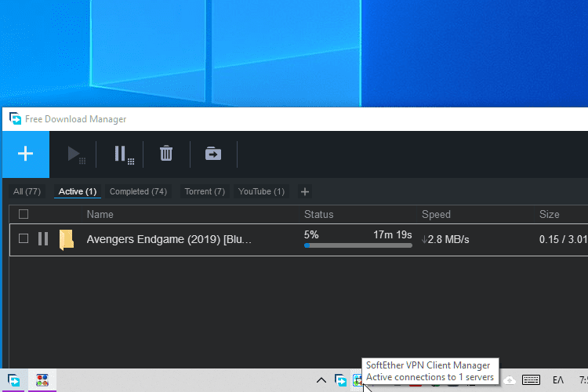Select the Avengers Endgame (2019) download name
588x392 pixels.
coord(169,239)
